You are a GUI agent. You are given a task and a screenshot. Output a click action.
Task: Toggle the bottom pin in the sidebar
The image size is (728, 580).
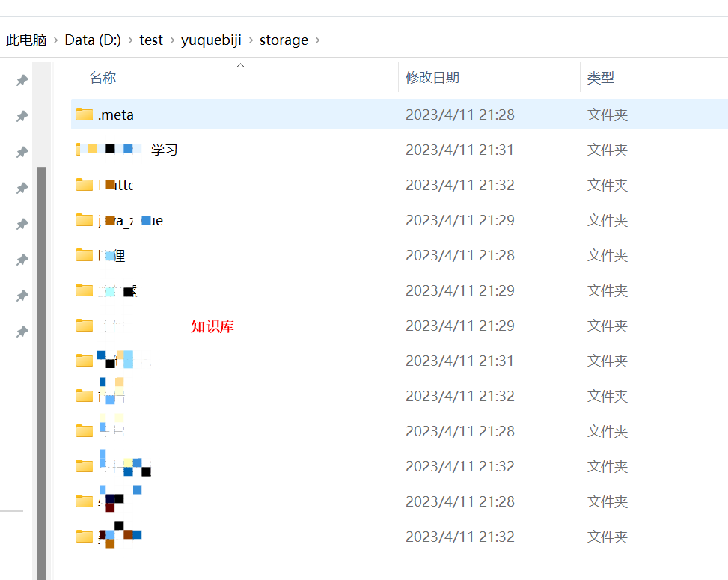(22, 332)
